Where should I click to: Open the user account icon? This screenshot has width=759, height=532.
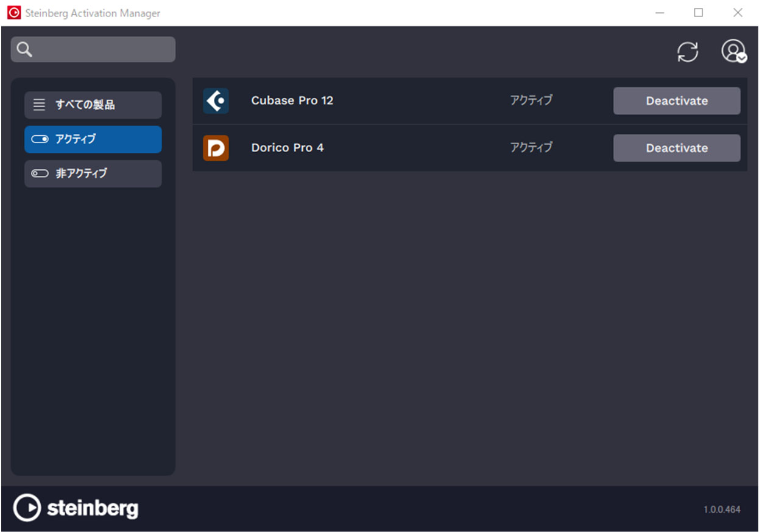pos(733,51)
